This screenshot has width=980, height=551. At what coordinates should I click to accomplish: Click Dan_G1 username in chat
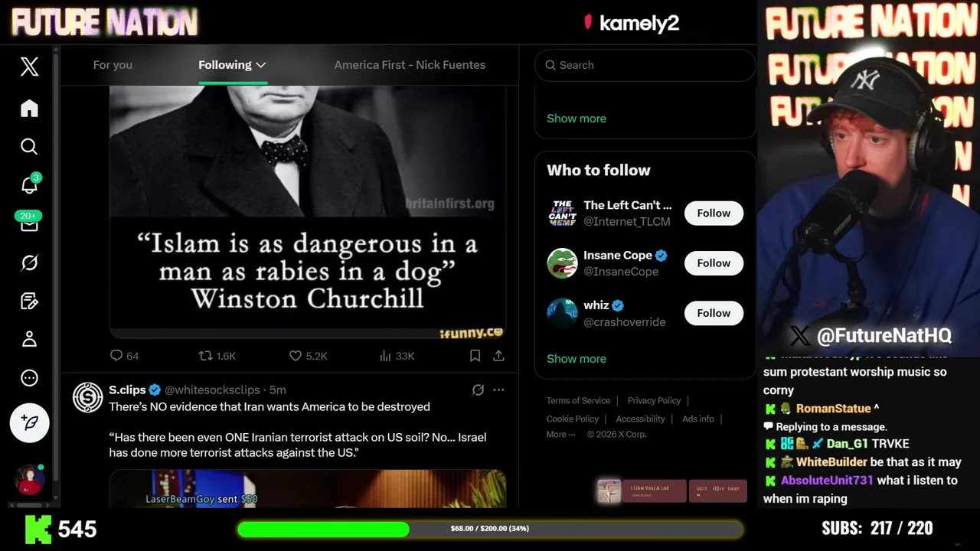(847, 444)
